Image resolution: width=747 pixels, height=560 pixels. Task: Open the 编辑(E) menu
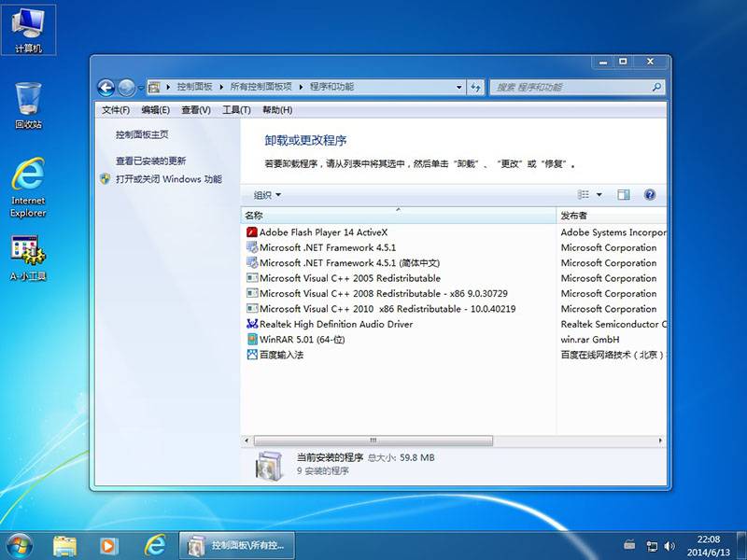point(156,110)
